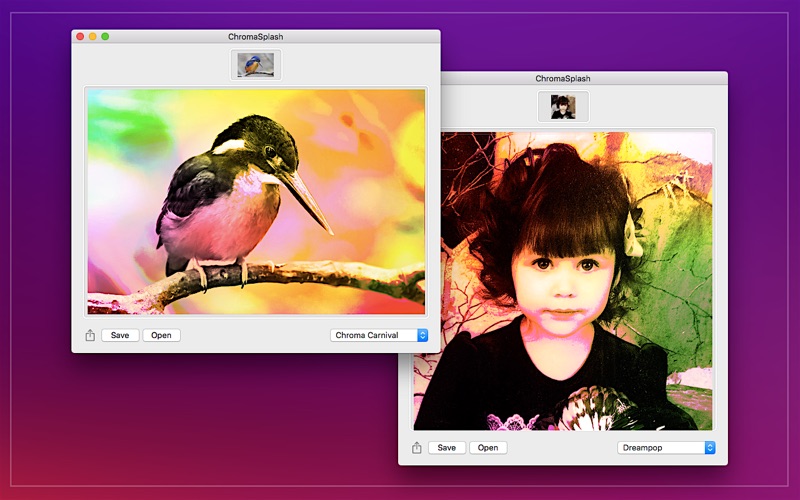Click the share icon in the kingfisher window

[90, 335]
